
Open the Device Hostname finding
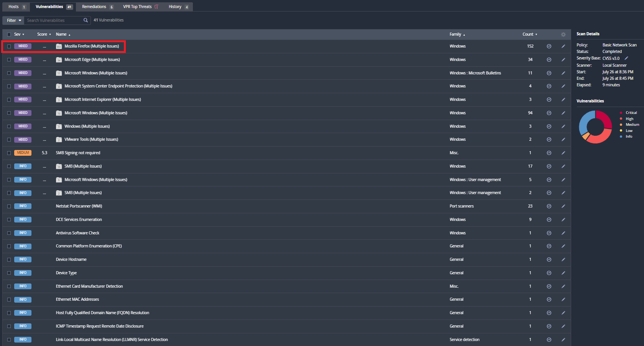coord(71,259)
